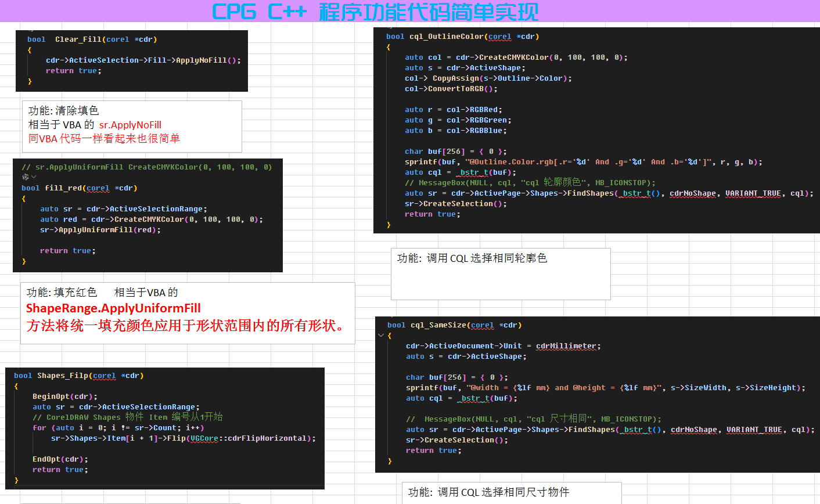Select the text box 调用 CQL 选择相同轮廓色
The height and width of the screenshot is (504, 820).
pyautogui.click(x=501, y=274)
